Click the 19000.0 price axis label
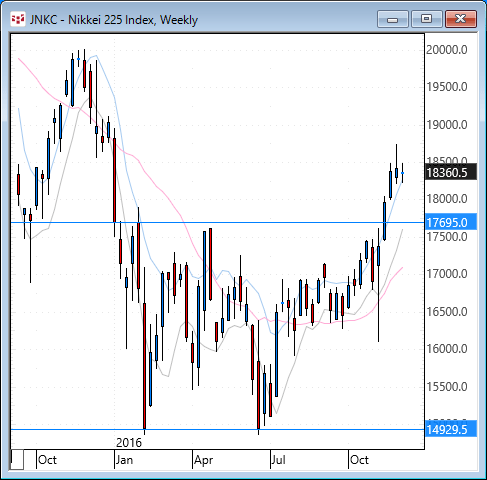 pos(447,125)
